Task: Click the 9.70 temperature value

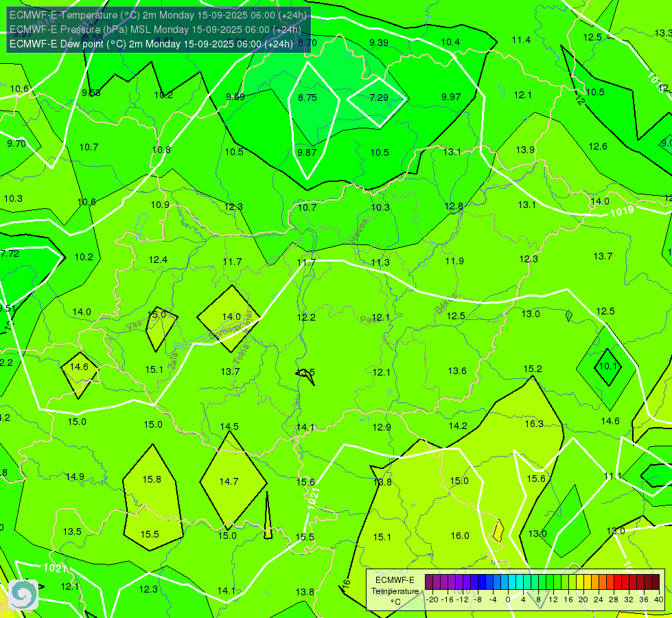Action: (x=16, y=144)
